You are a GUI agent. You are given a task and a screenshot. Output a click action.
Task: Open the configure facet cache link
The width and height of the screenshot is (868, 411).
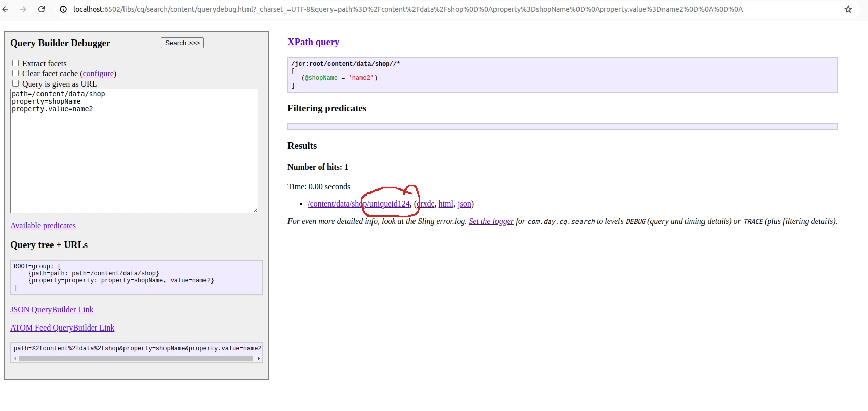tap(98, 74)
